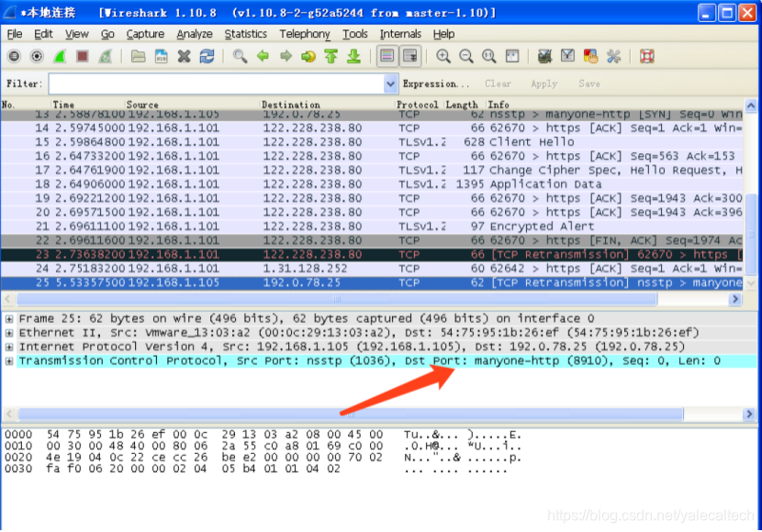Viewport: 762px width, 532px height.
Task: Open a capture file (folder icon)
Action: point(138,56)
